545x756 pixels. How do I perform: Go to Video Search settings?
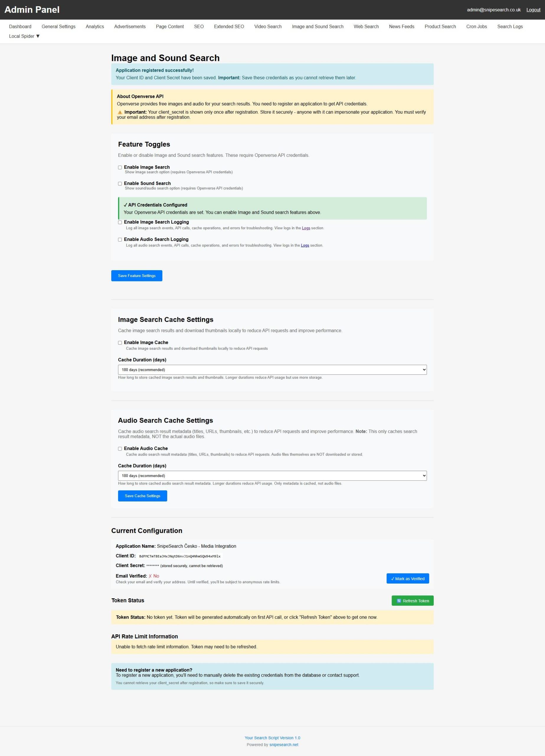coord(268,27)
